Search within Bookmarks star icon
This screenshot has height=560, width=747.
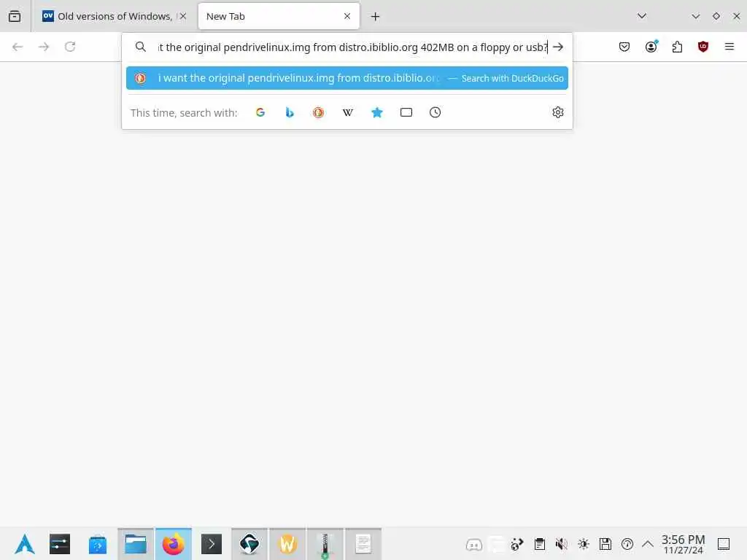pos(377,112)
